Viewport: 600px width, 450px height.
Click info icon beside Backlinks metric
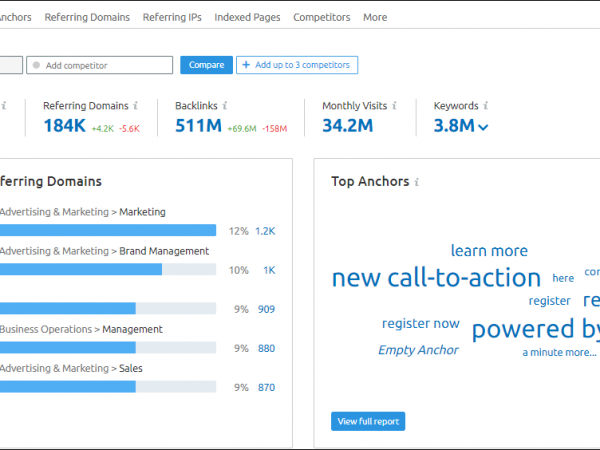pos(226,105)
